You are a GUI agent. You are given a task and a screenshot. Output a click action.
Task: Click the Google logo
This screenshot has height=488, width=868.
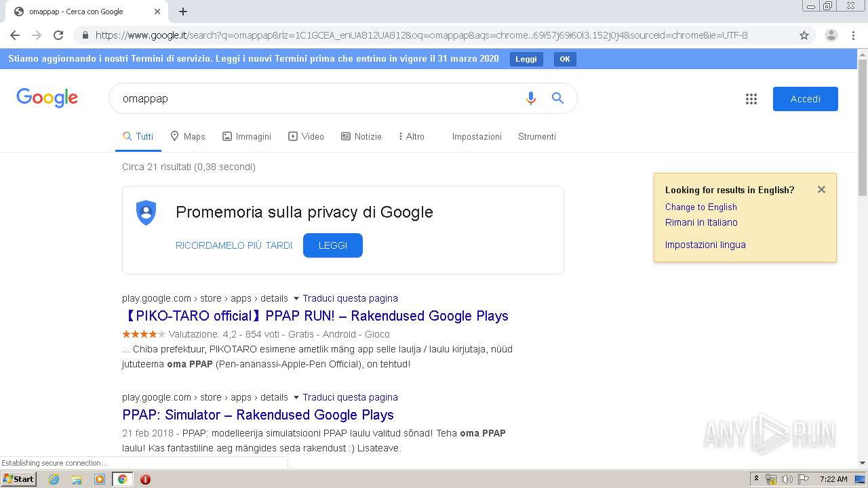47,98
